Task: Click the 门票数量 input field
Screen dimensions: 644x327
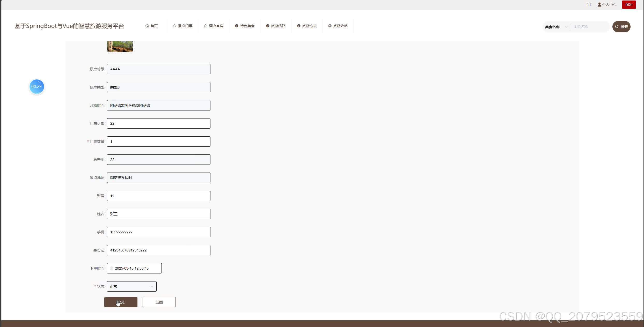Action: [158, 142]
